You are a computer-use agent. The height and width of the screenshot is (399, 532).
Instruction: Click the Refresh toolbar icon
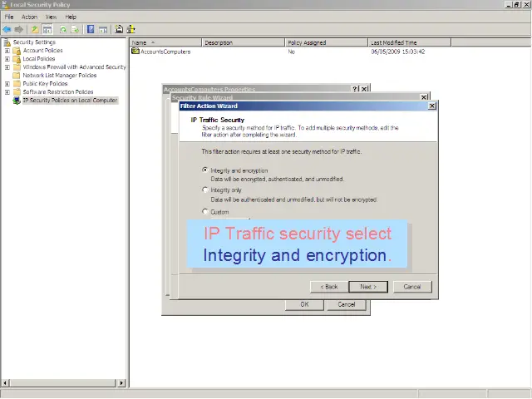(x=63, y=29)
